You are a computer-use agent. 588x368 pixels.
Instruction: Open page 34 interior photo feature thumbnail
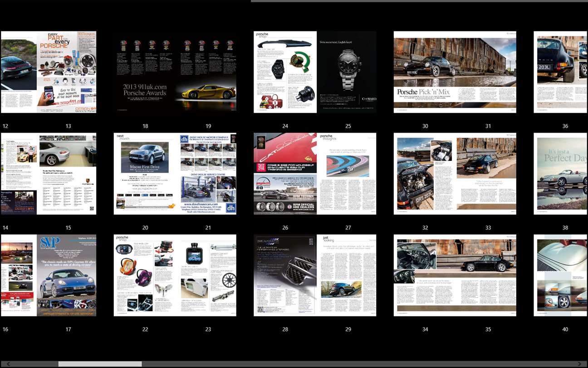(x=425, y=275)
